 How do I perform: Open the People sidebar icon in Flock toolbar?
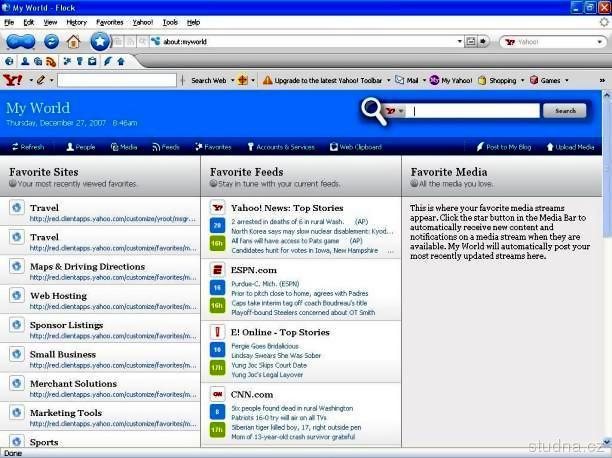25,61
